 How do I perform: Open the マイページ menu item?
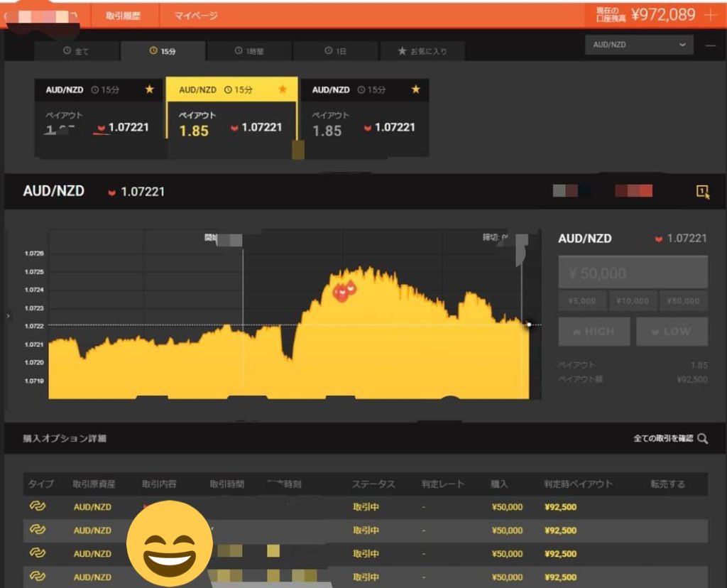[x=196, y=16]
